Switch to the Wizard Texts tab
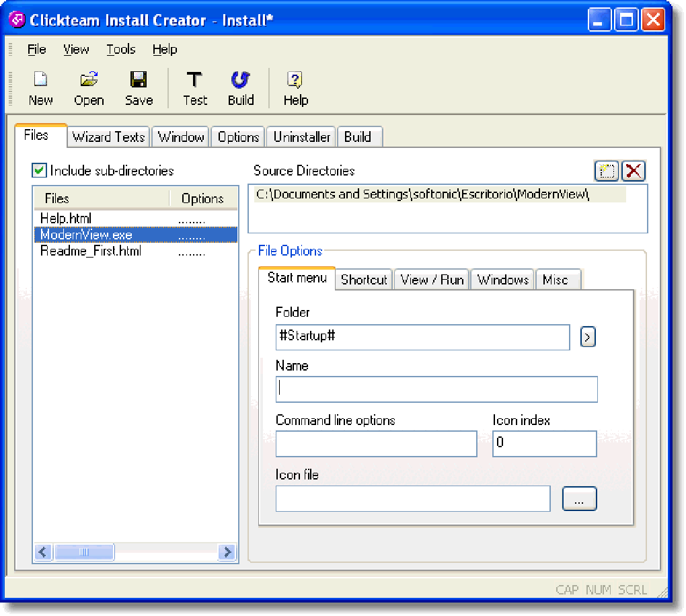Screen dimensions: 686x616 point(108,137)
